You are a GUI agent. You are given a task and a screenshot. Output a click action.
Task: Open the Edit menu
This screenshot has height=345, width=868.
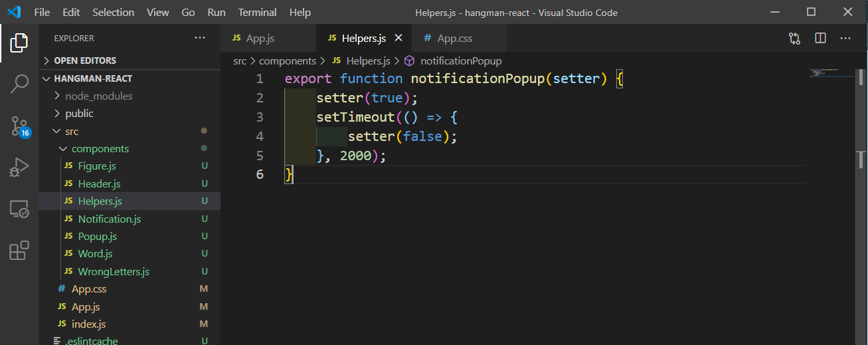coord(71,12)
